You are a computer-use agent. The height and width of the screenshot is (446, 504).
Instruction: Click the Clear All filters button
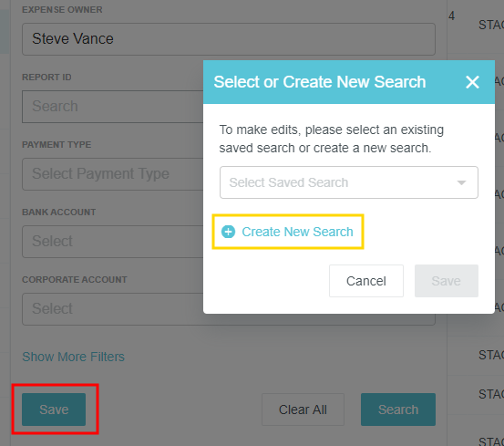[x=303, y=410]
